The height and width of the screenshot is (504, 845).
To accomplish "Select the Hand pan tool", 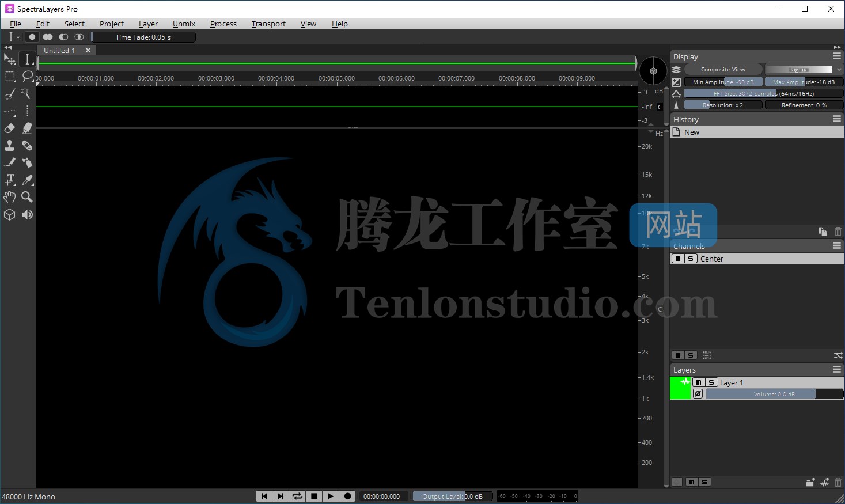I will click(10, 197).
